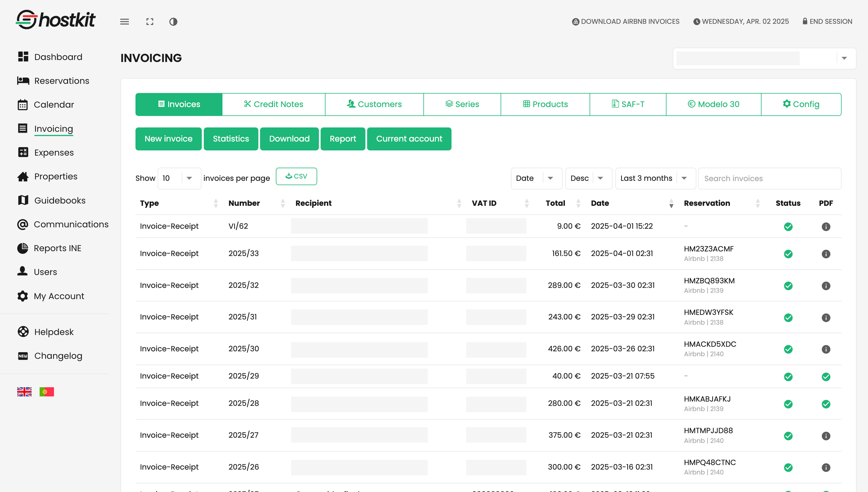868x492 pixels.
Task: Open the hamburger menu icon
Action: [125, 22]
